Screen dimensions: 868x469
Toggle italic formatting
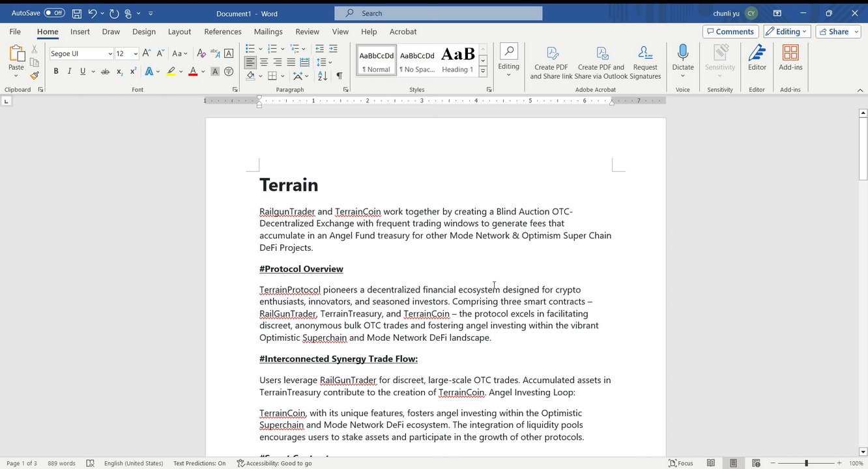click(69, 72)
